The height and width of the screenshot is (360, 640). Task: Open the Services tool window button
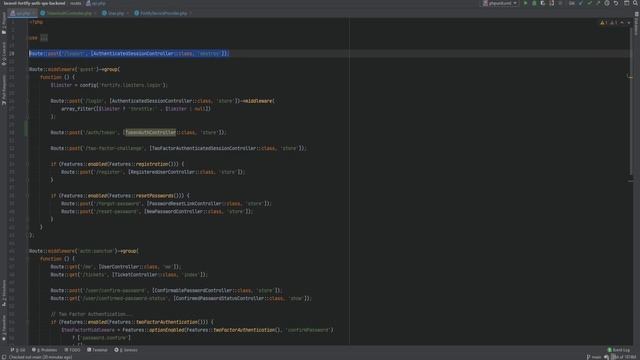[x=126, y=350]
